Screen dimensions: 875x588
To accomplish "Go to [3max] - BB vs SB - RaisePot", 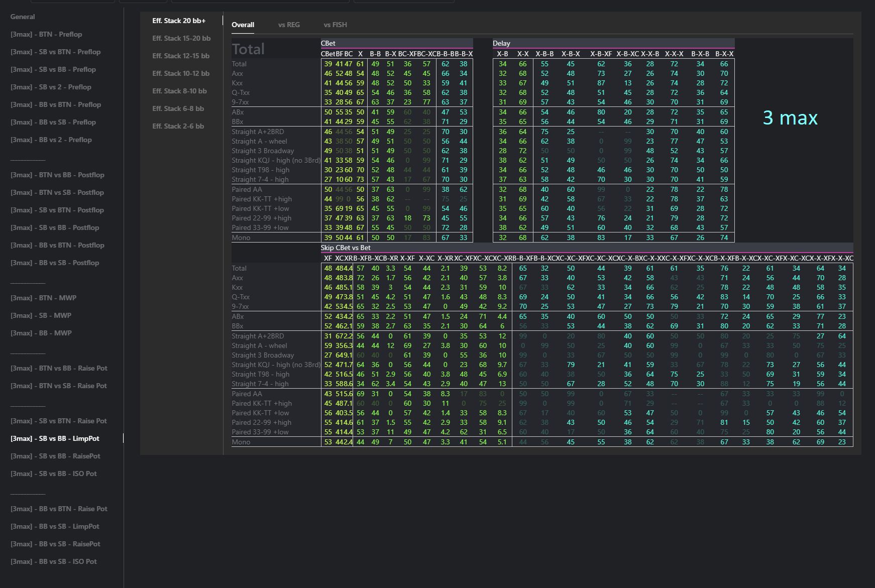I will pyautogui.click(x=55, y=544).
